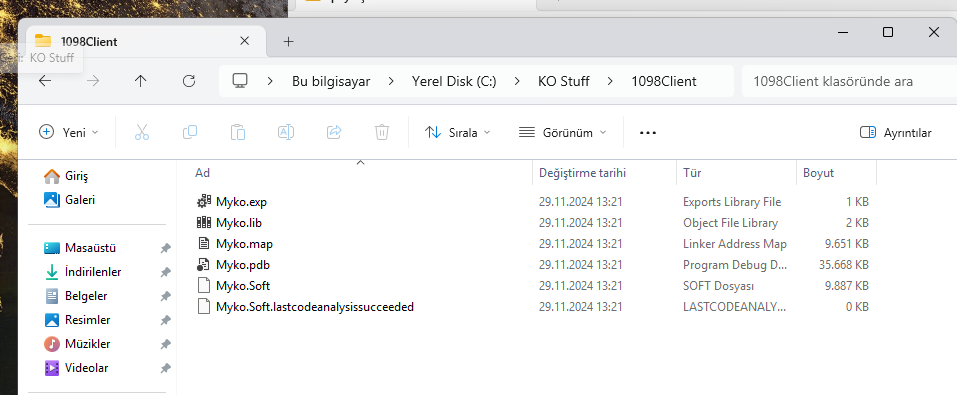
Task: Click 1098Client in the address breadcrumb
Action: 663,81
